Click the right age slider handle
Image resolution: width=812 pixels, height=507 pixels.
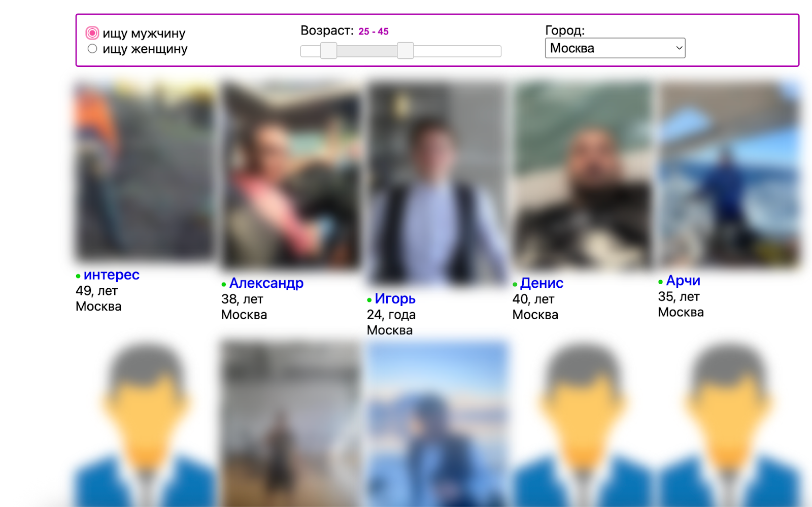405,51
